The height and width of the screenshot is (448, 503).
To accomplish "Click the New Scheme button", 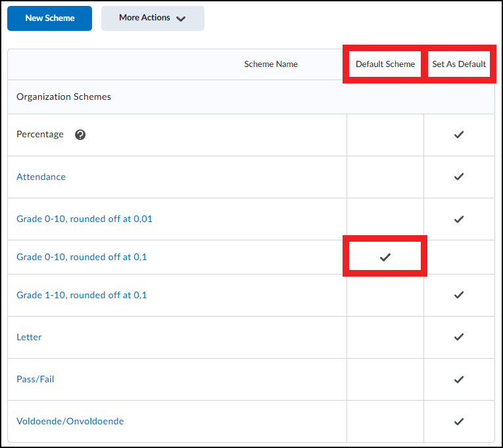I will point(50,18).
